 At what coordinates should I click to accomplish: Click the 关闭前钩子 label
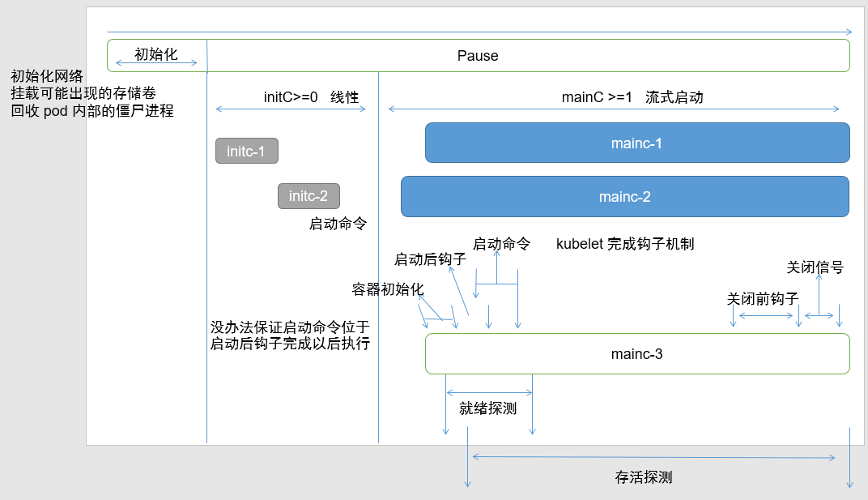tap(763, 298)
